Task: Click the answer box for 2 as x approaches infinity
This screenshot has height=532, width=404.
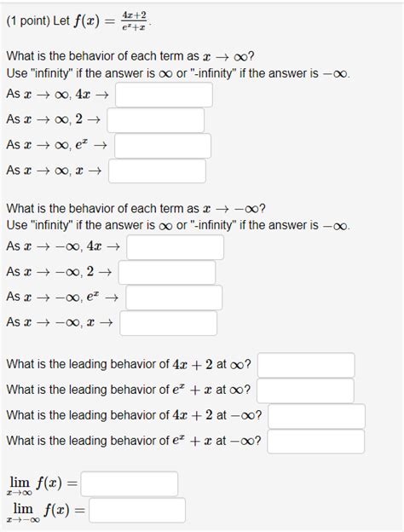Action: click(156, 120)
